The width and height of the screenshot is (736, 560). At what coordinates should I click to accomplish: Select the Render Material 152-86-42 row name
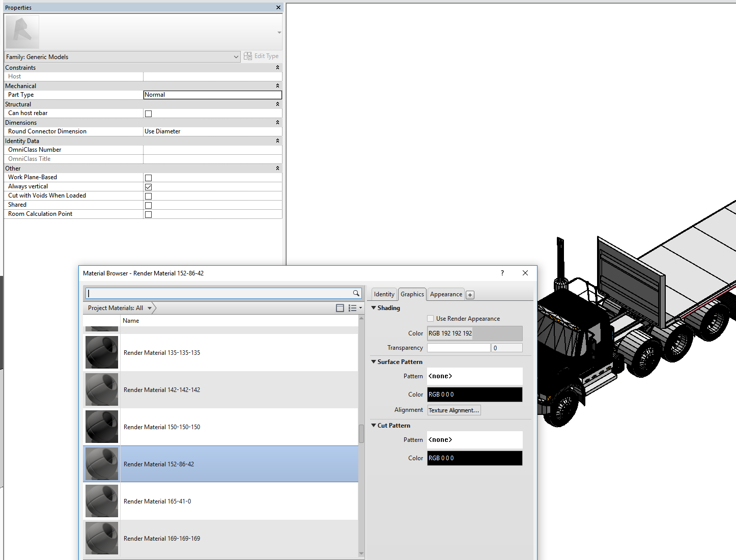(x=159, y=464)
